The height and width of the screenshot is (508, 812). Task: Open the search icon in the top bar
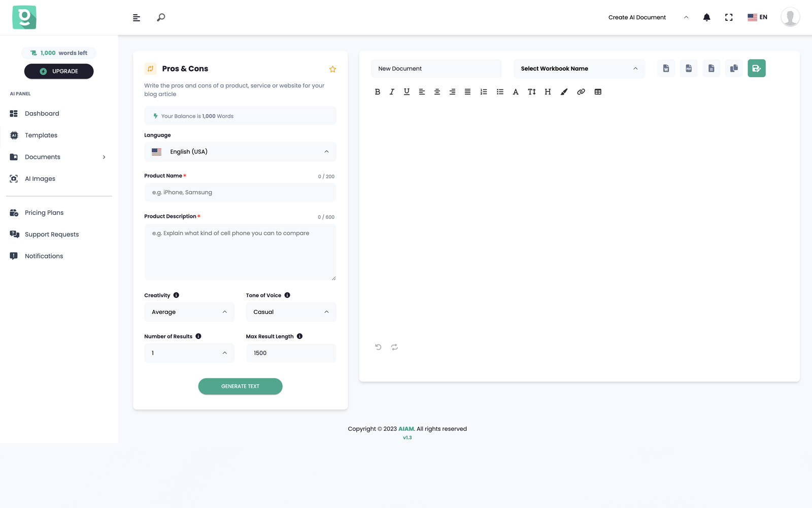click(x=160, y=17)
